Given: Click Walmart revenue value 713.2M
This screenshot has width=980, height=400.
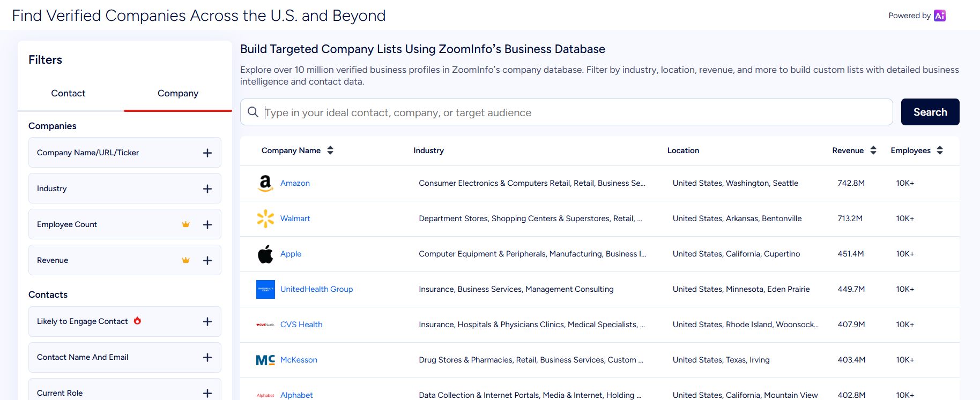Looking at the screenshot, I should pos(850,218).
